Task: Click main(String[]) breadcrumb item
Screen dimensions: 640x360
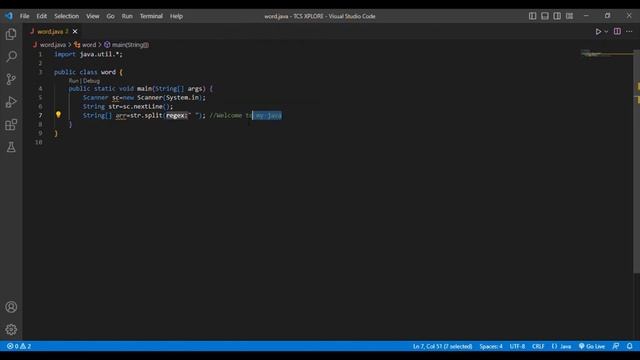Action: pos(130,45)
